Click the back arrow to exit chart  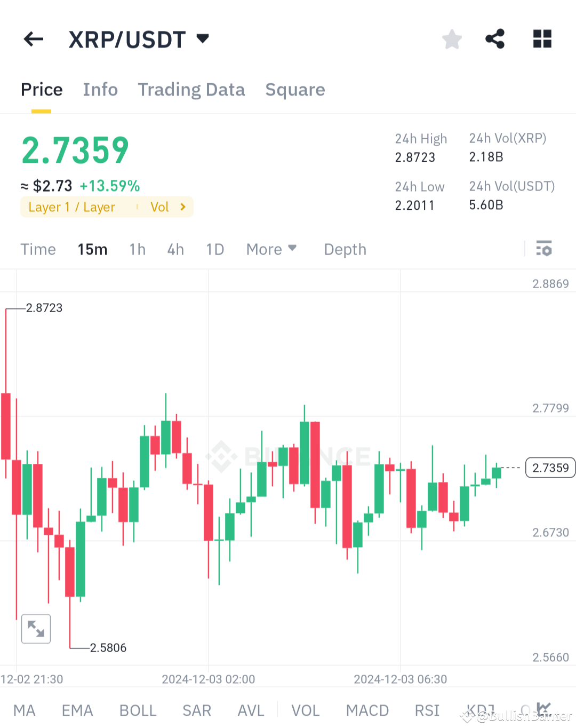point(33,39)
